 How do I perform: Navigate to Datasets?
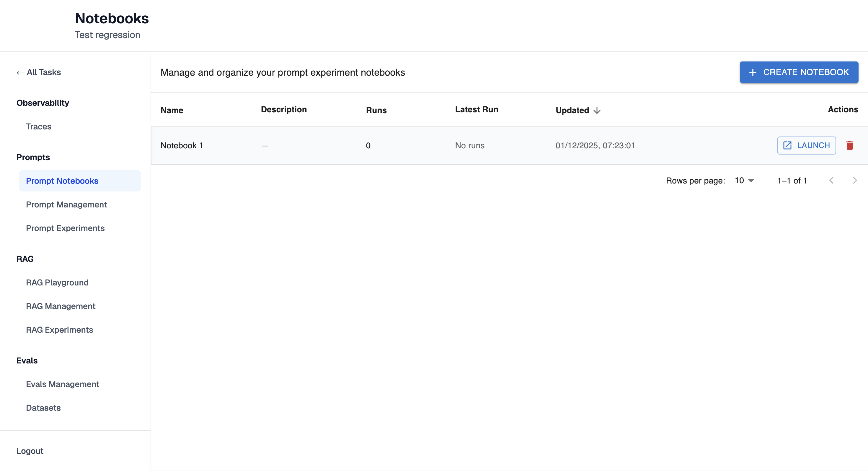point(43,407)
